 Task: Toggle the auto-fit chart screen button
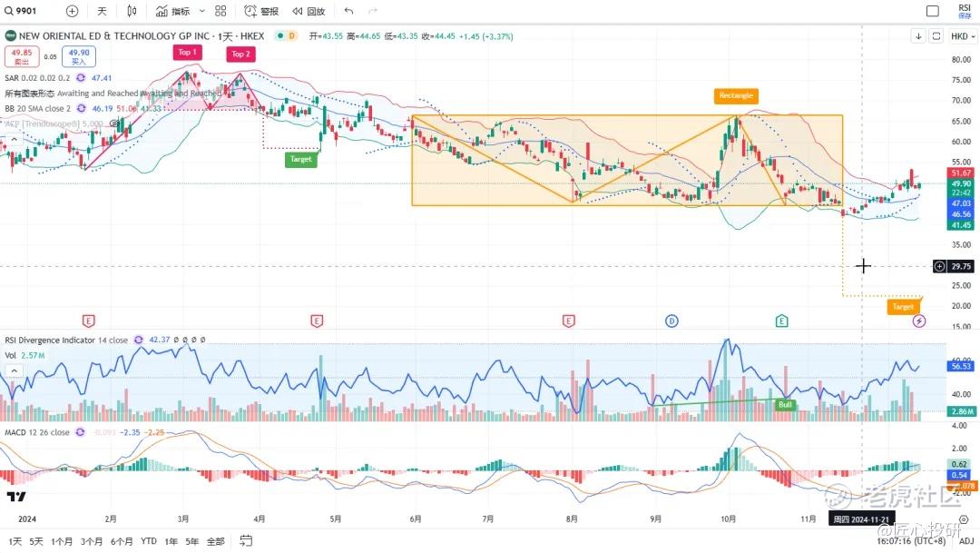coord(936,36)
